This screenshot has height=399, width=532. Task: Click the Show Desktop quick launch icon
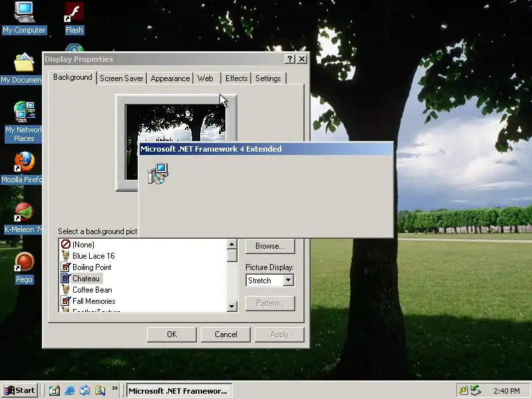[55, 390]
